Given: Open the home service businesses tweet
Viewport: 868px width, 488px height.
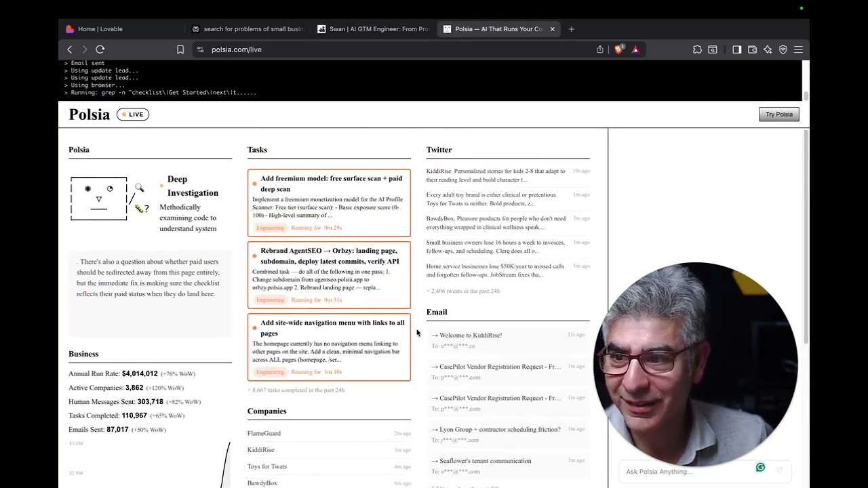Looking at the screenshot, I should (x=508, y=270).
